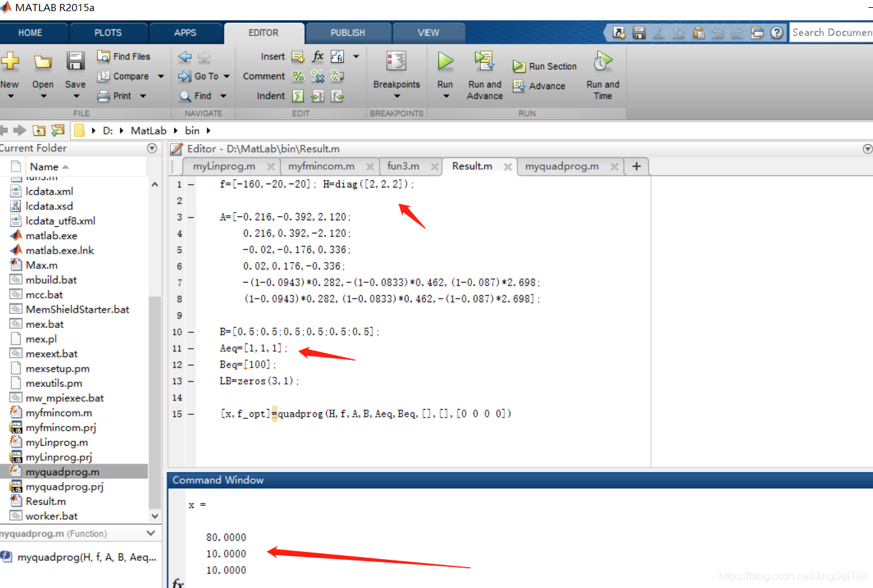Switch to the APPS ribbon tab
873x588 pixels.
pos(185,33)
